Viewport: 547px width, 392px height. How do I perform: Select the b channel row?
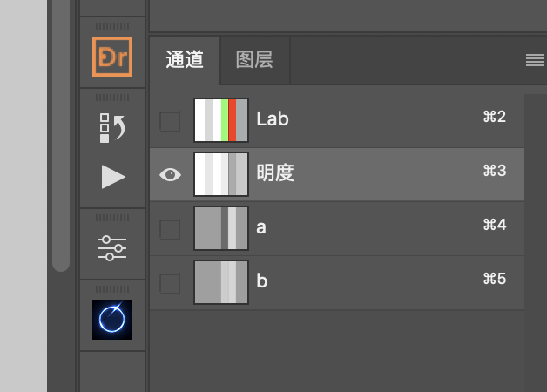(x=337, y=282)
